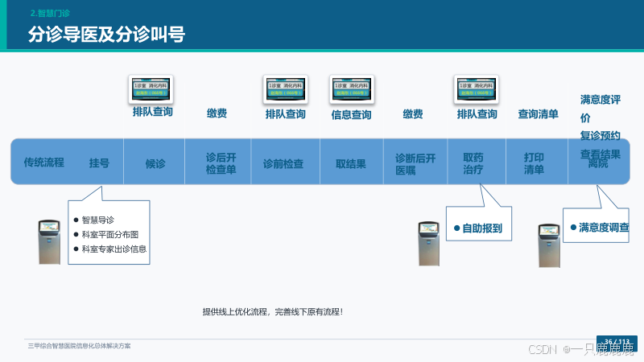Click the 缴费 label above 诊断后开医嘱
This screenshot has width=644, height=362.
click(413, 114)
